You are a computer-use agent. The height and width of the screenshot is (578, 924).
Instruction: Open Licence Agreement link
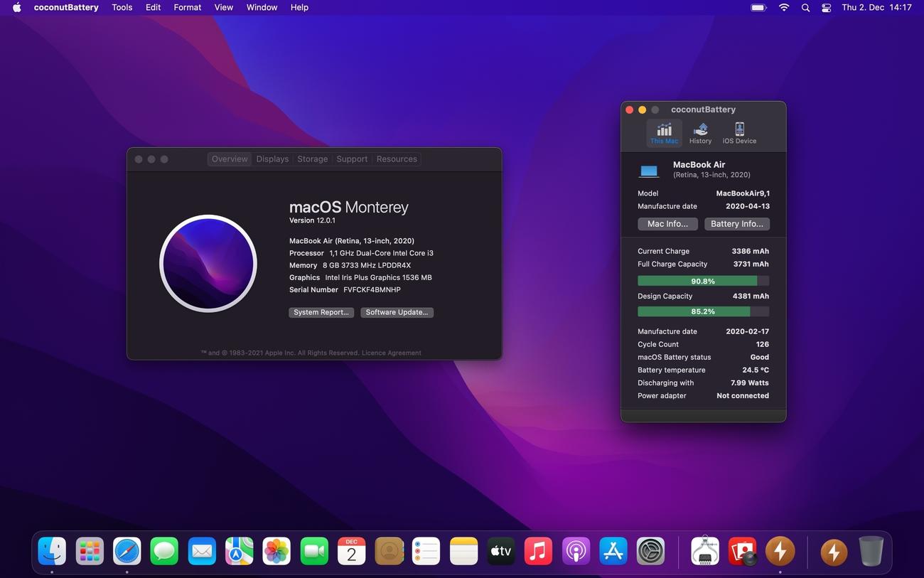tap(391, 353)
